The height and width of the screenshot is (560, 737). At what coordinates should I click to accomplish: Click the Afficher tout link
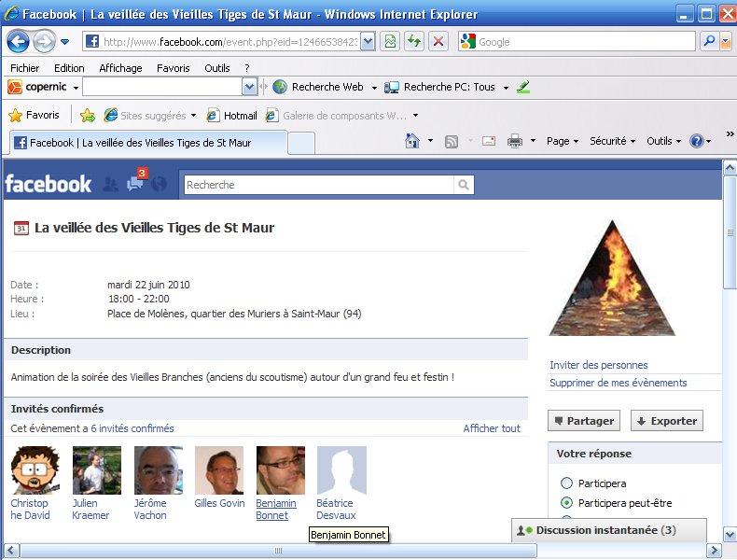coord(492,428)
